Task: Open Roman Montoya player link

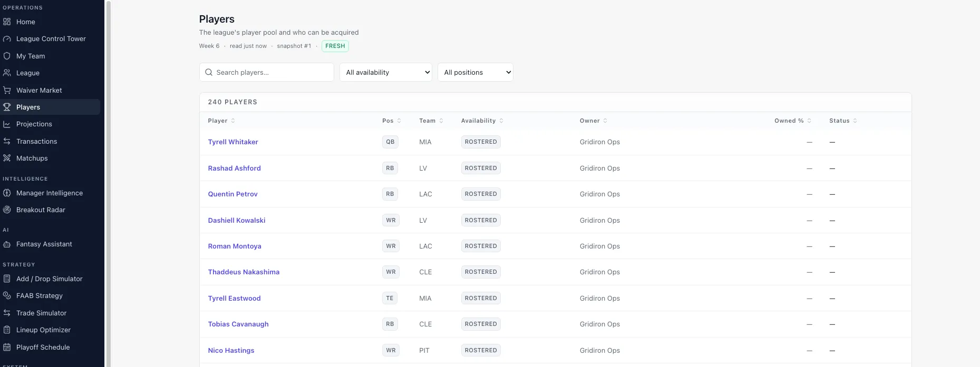Action: point(235,246)
